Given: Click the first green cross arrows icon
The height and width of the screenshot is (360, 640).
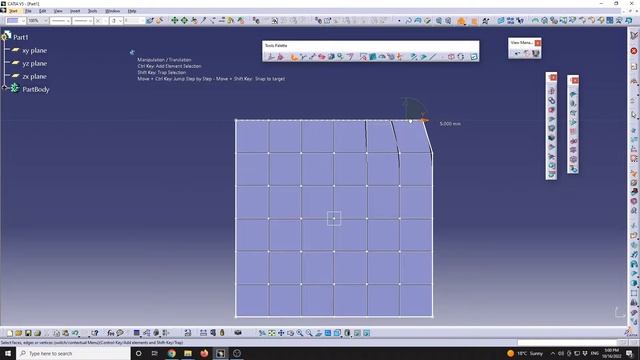Looking at the screenshot, I should pos(175,20).
